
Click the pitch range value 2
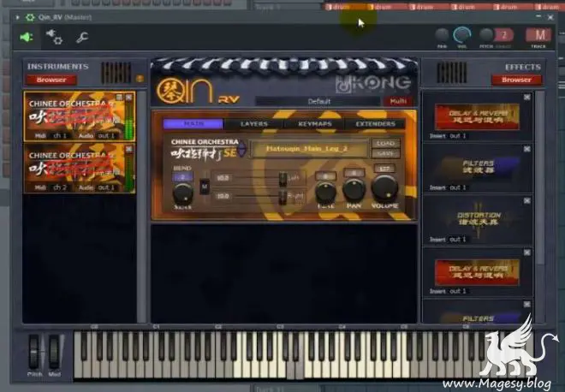[x=503, y=35]
